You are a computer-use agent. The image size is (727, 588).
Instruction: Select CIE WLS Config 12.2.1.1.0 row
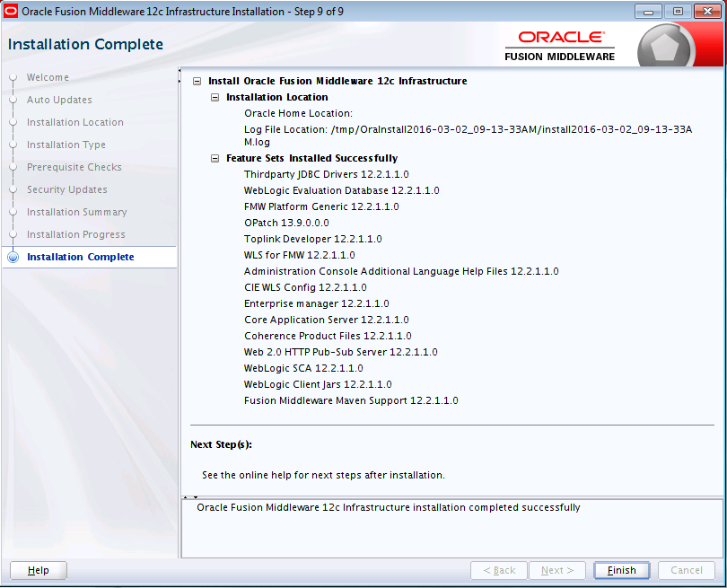click(x=305, y=287)
